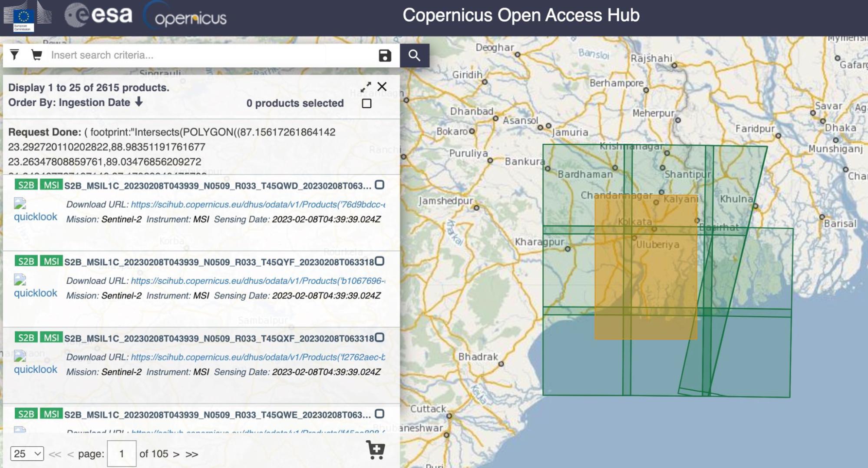Click the Bhadrak label on the map

(x=478, y=357)
